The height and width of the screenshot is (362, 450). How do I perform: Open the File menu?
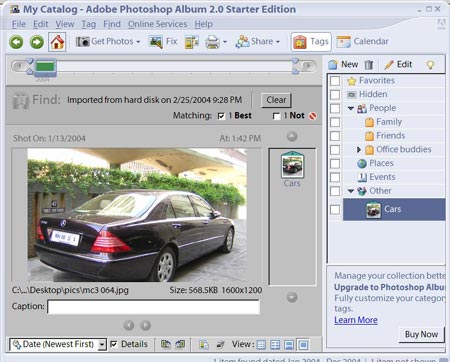[19, 24]
